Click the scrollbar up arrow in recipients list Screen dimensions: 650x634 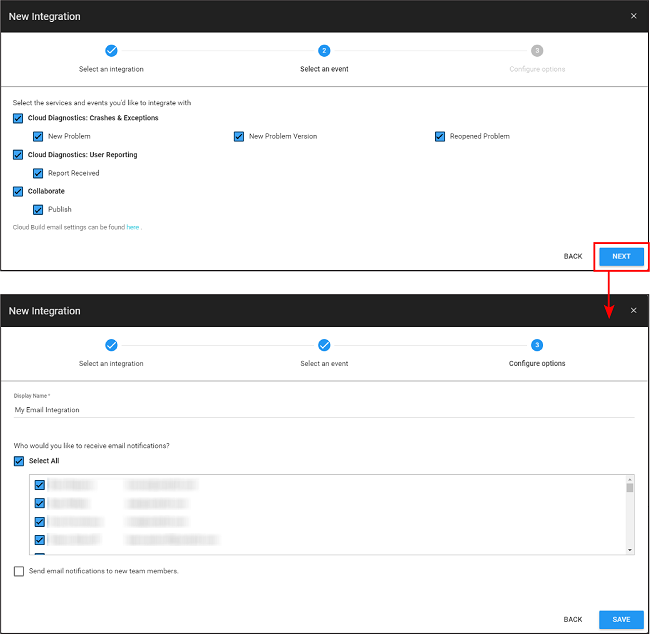click(630, 481)
